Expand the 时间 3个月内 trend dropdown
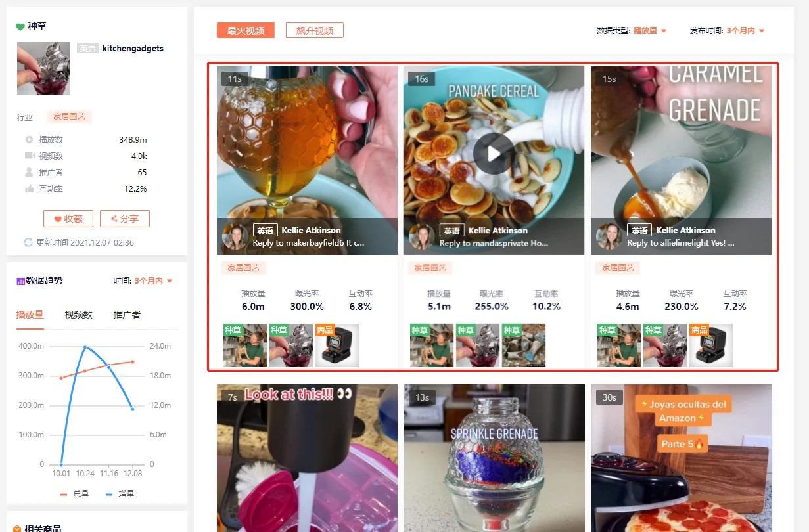Screen dimensions: 809x532 (x=153, y=281)
